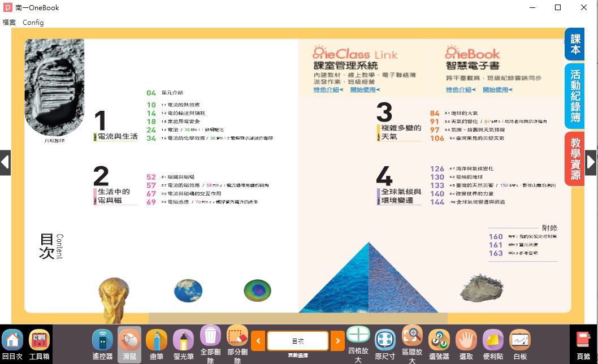The image size is (598, 364).
Task: Flip to the previous page using the left edge arrow
Action: [5, 163]
